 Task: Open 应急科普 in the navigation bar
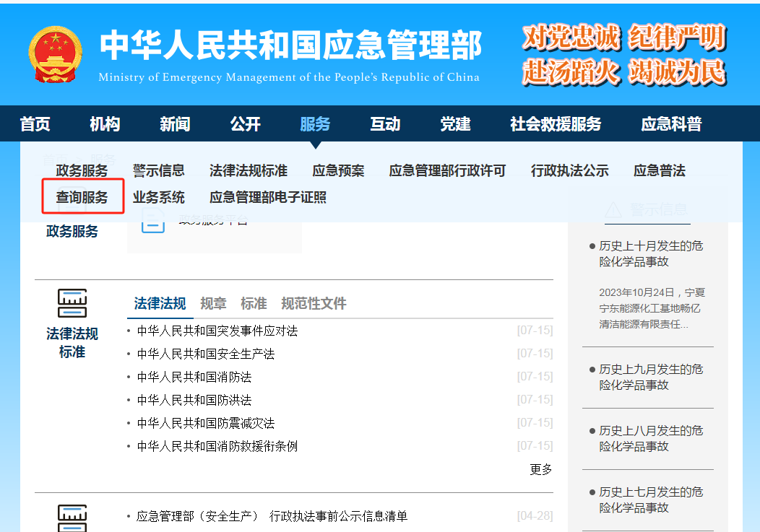pos(671,124)
